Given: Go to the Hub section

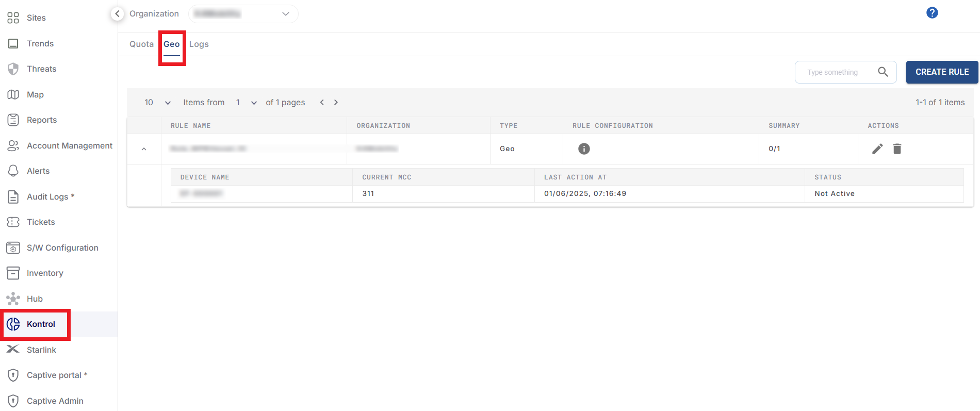Looking at the screenshot, I should tap(35, 299).
